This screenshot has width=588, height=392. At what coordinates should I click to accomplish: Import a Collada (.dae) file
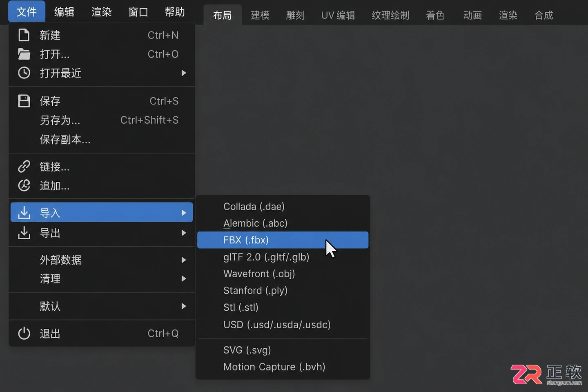tap(283, 206)
